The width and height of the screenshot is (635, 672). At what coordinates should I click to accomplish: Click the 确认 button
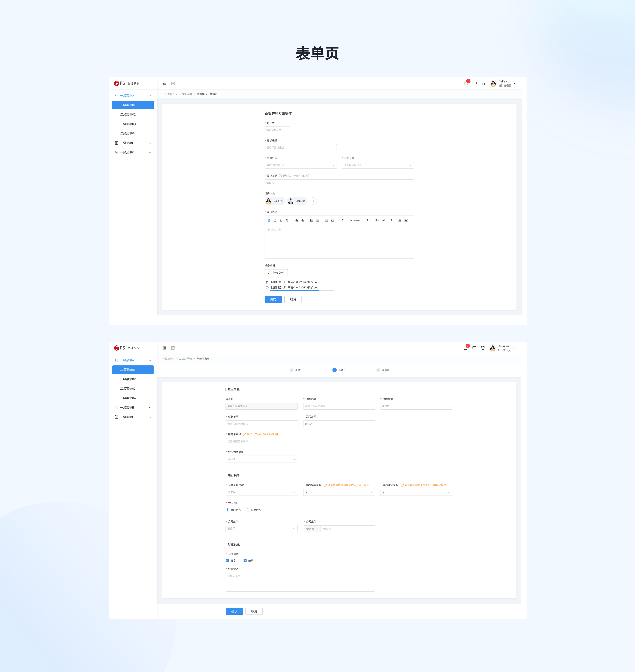point(234,611)
